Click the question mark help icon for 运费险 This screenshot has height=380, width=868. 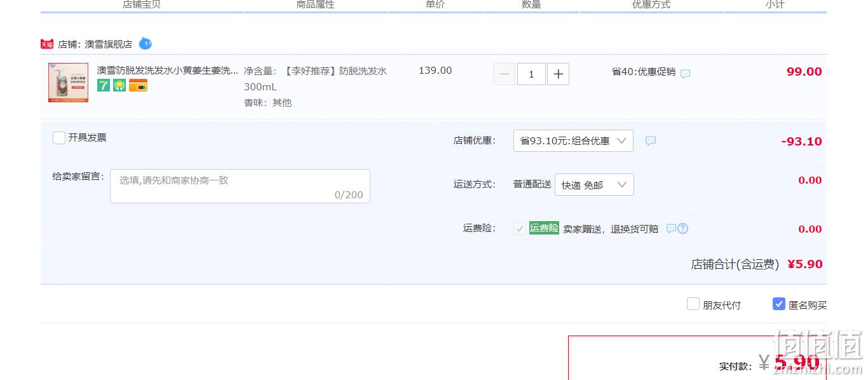(x=683, y=229)
